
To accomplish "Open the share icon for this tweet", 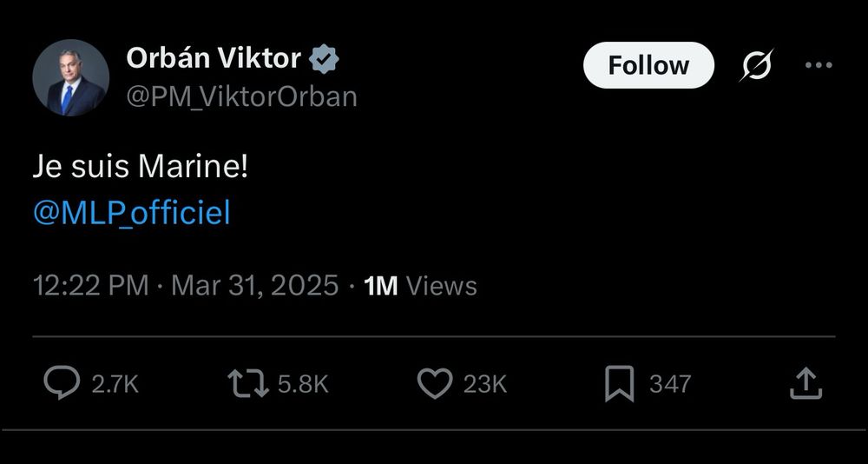I will (x=806, y=383).
